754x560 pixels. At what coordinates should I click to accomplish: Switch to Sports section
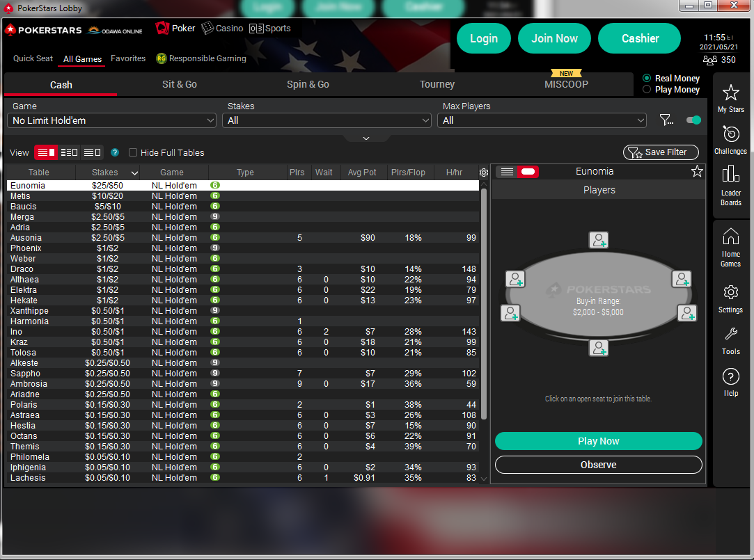coord(269,29)
